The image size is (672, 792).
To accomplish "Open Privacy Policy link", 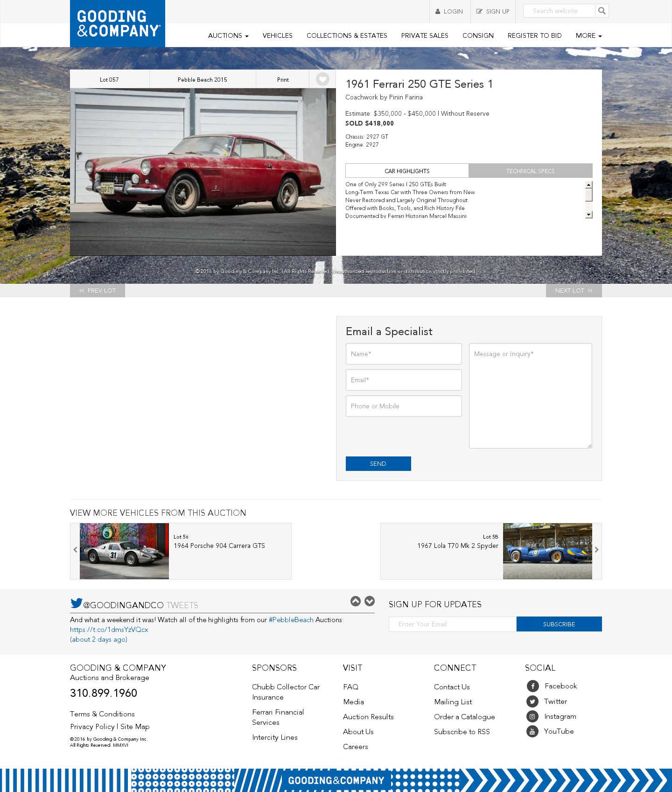I will tap(92, 727).
